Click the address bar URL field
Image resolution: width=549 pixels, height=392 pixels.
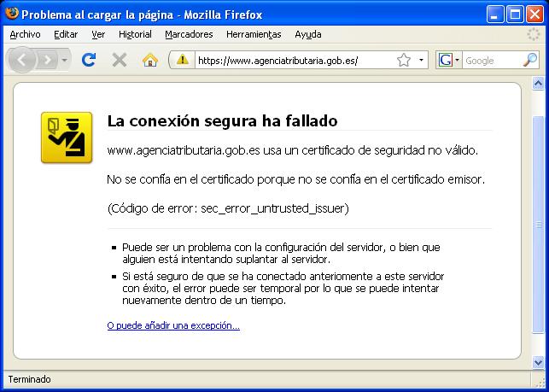[x=290, y=60]
